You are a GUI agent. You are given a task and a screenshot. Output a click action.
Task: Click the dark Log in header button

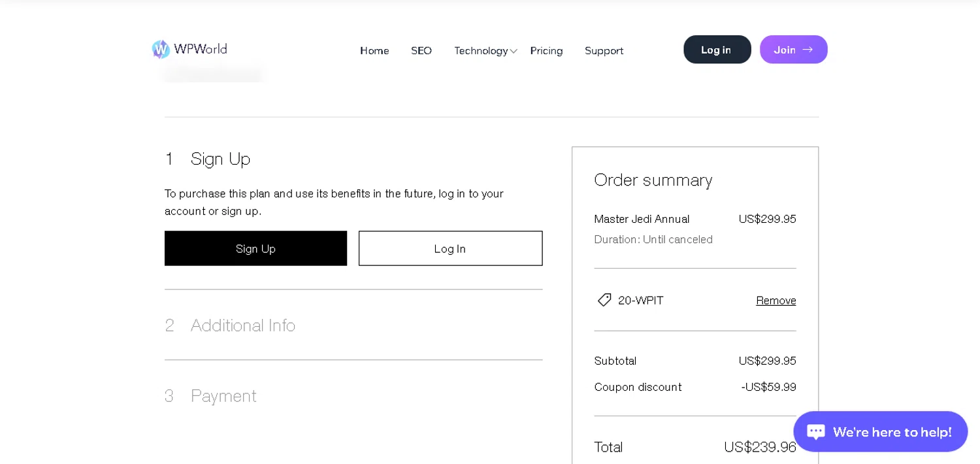click(x=717, y=50)
